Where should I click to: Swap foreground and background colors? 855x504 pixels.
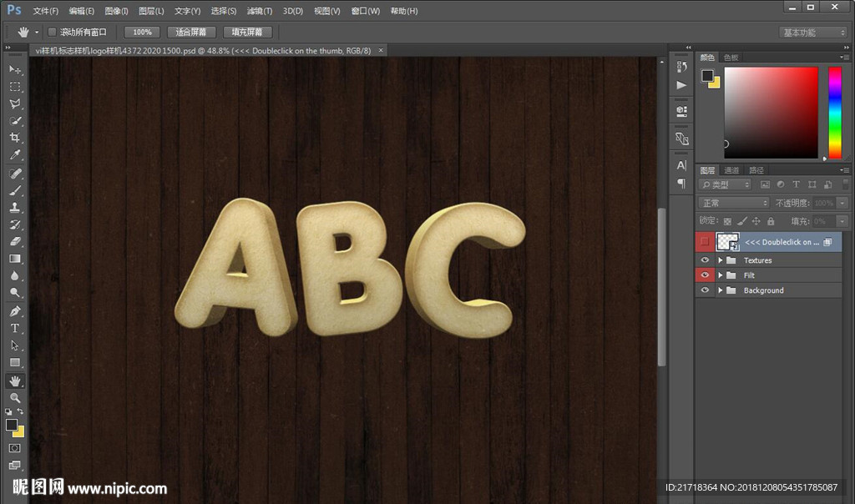tap(20, 411)
